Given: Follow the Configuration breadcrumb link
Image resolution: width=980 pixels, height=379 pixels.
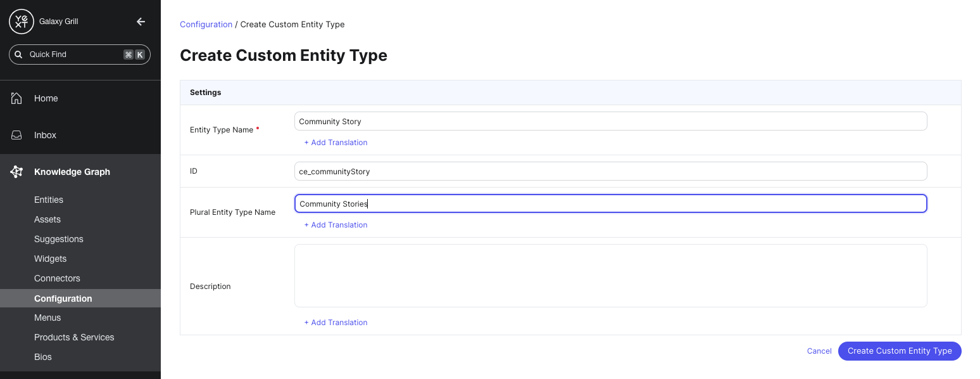Looking at the screenshot, I should (206, 24).
